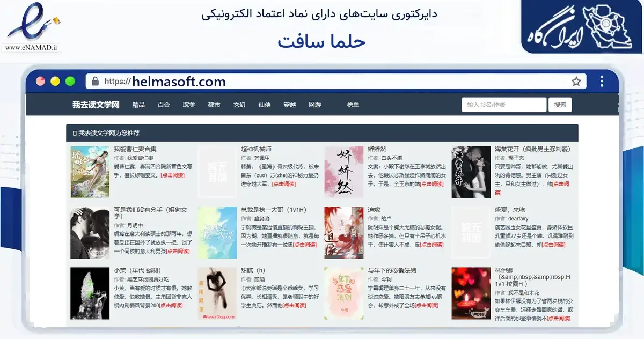
Task: Click the 海棠花开 book cover
Action: click(471, 172)
